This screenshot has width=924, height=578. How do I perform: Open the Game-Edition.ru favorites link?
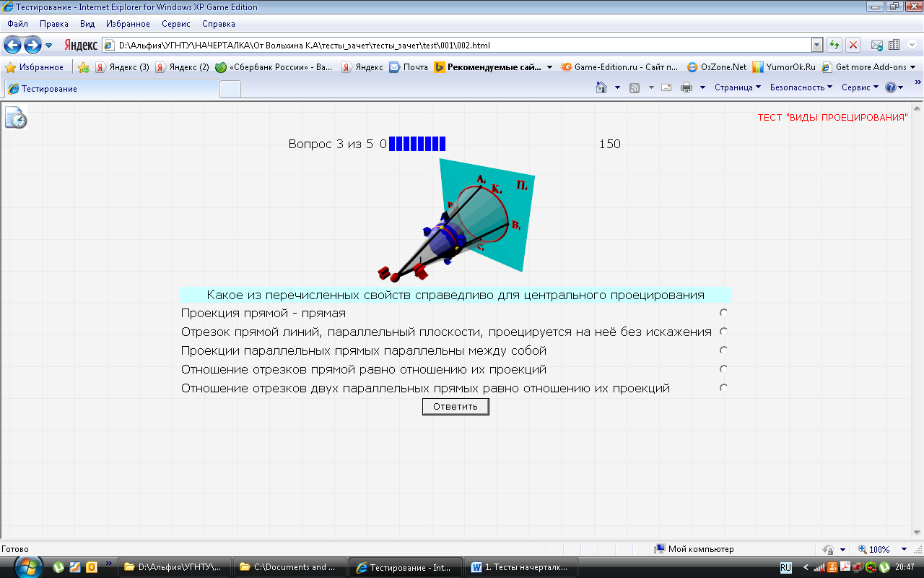pos(619,67)
